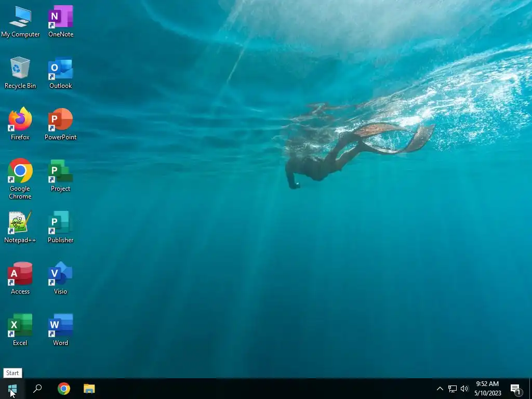This screenshot has height=399, width=532.
Task: Open the Start menu button
Action: (12, 389)
